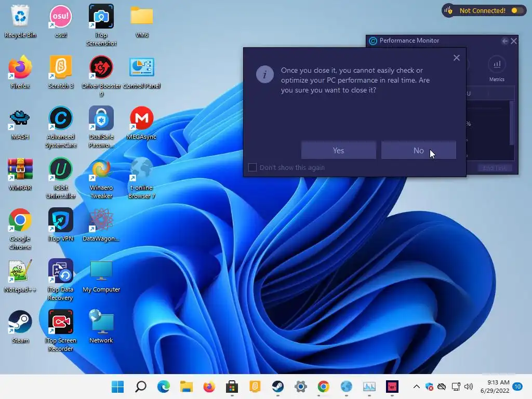The width and height of the screenshot is (532, 399).
Task: Select the Firefox desktop shortcut
Action: (x=20, y=72)
